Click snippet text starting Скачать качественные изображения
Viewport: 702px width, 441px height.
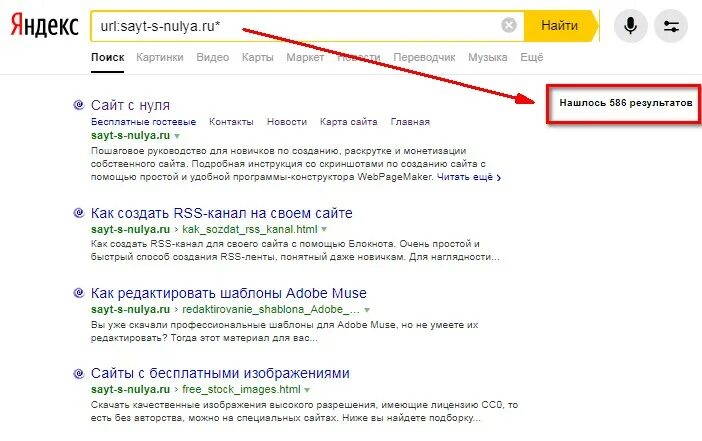pyautogui.click(x=304, y=411)
